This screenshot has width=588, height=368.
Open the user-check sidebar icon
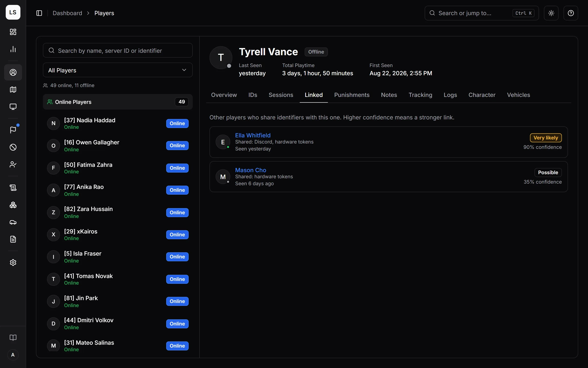coord(13,165)
